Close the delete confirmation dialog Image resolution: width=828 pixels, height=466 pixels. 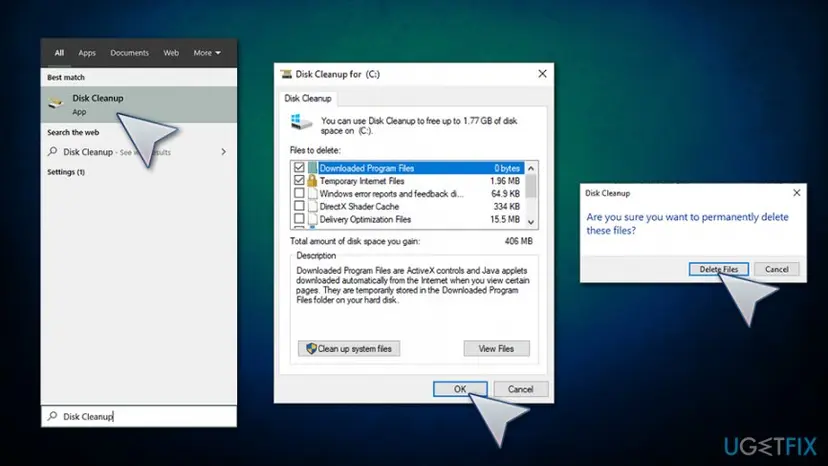point(796,193)
